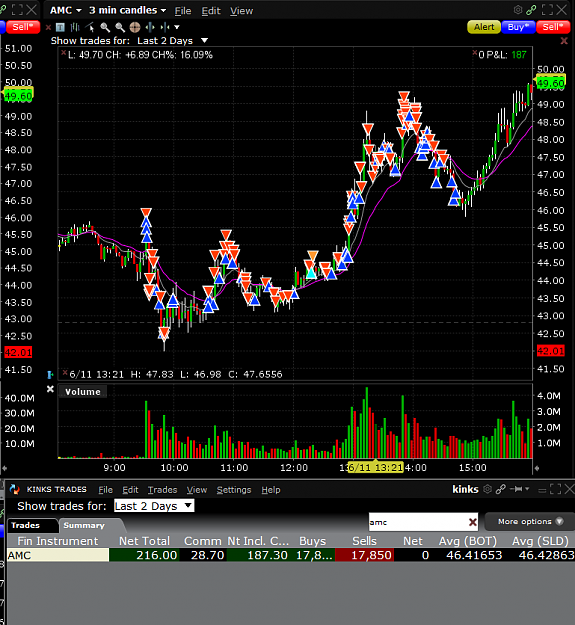Open Kinks Trades View menu

(197, 490)
